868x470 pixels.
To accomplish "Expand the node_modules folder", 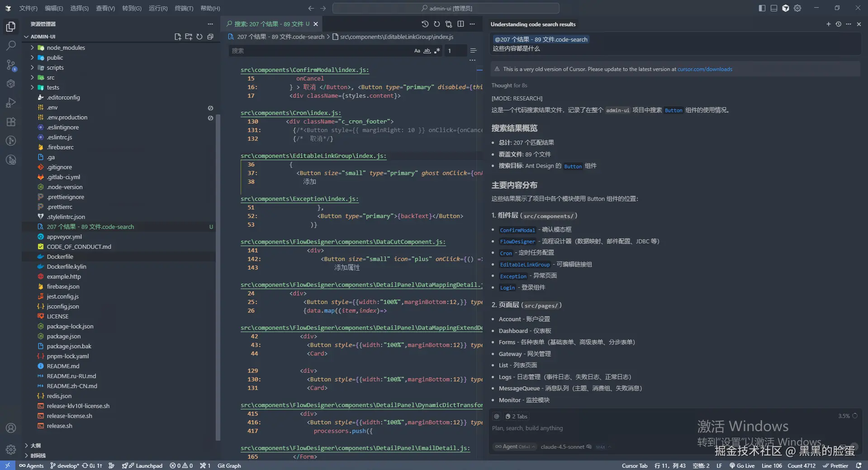I will [x=32, y=47].
